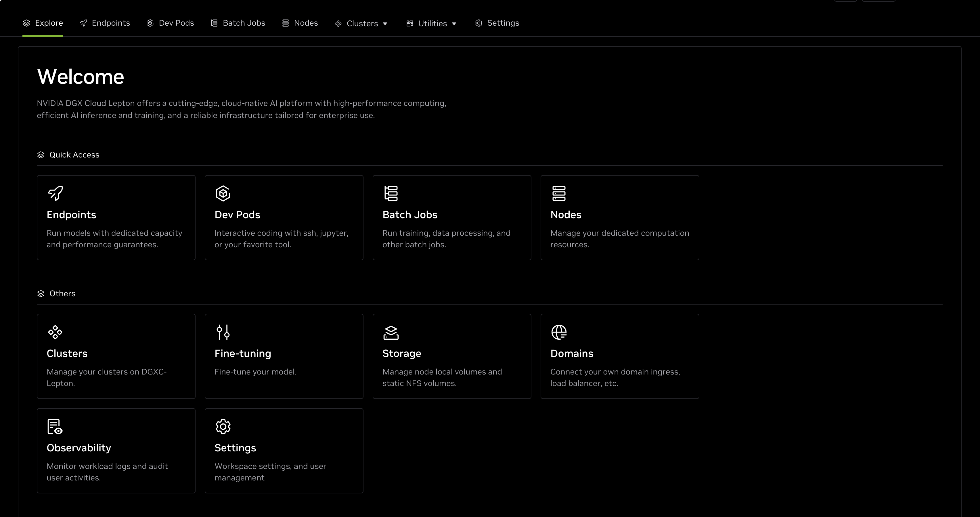The image size is (980, 517).
Task: Go to the Dev Pods navigation tab
Action: pos(170,23)
